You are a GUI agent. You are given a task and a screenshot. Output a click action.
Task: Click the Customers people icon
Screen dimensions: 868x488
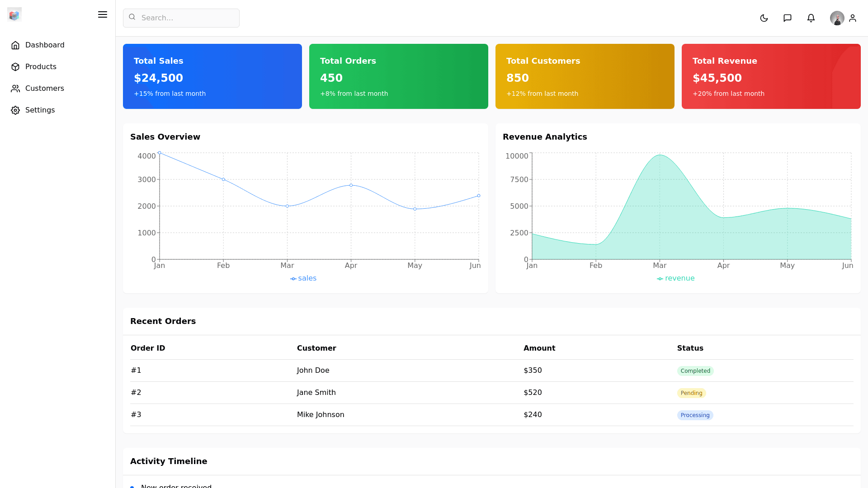15,89
